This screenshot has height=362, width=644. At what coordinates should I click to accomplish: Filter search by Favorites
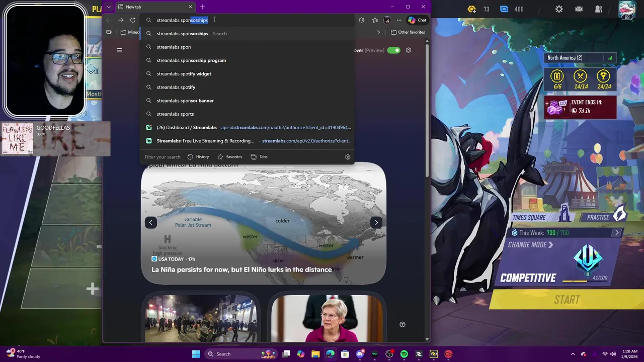coord(229,157)
